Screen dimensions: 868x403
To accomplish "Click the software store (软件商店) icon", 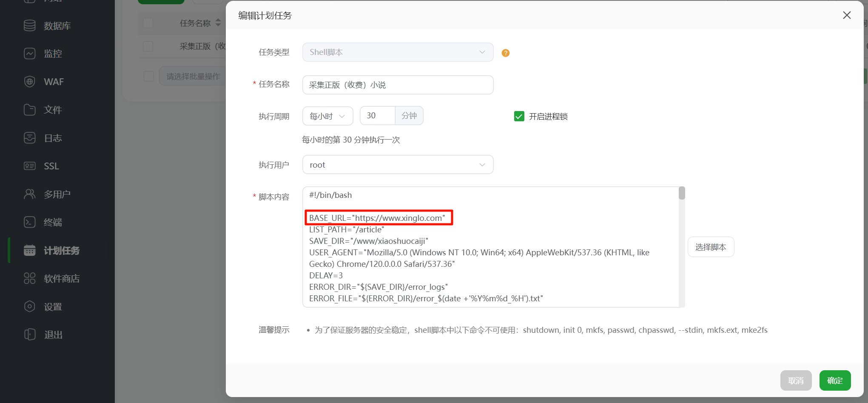I will (x=29, y=278).
